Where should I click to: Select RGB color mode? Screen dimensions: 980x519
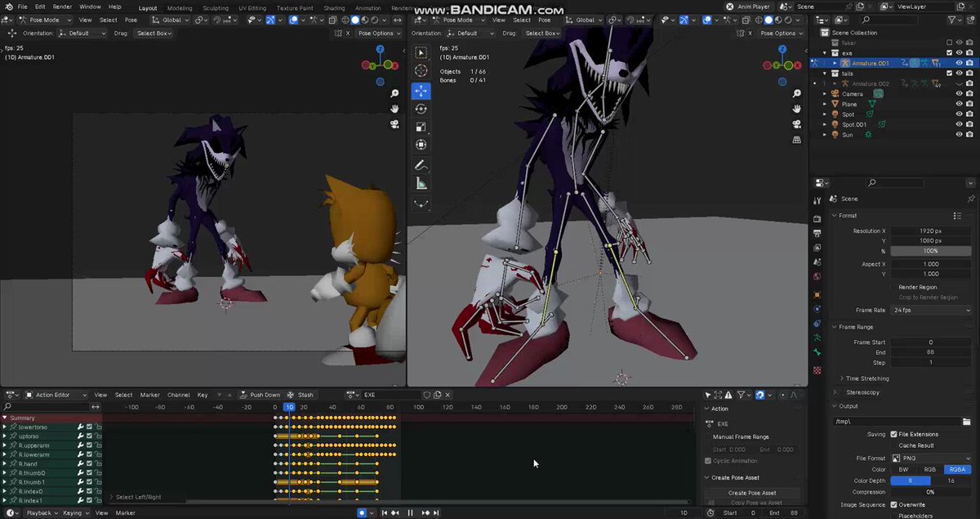(929, 470)
